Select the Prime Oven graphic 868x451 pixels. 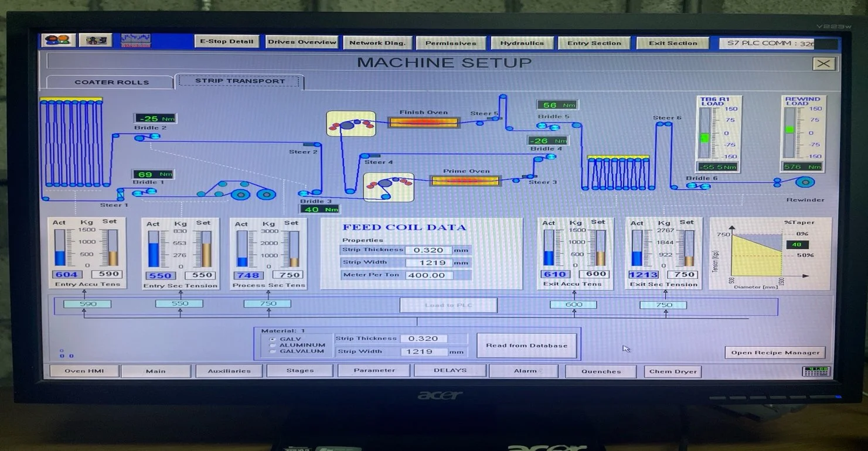[466, 181]
